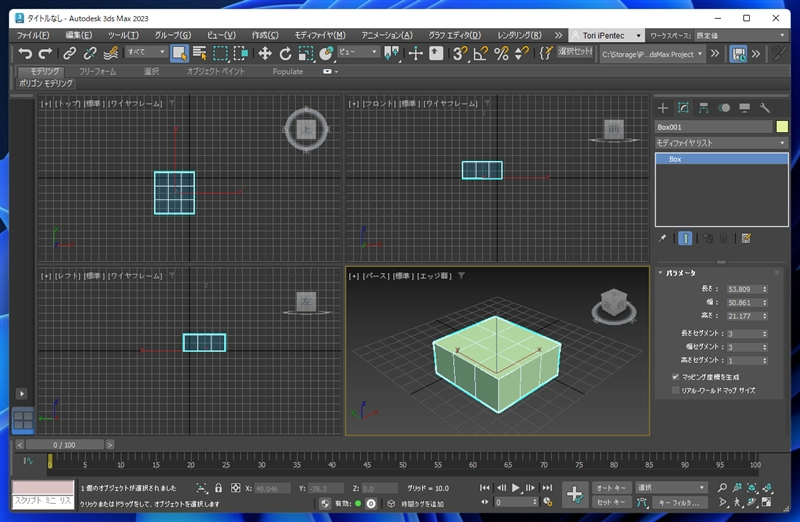800x522 pixels.
Task: Open the ファイル(F) menu
Action: (x=33, y=35)
